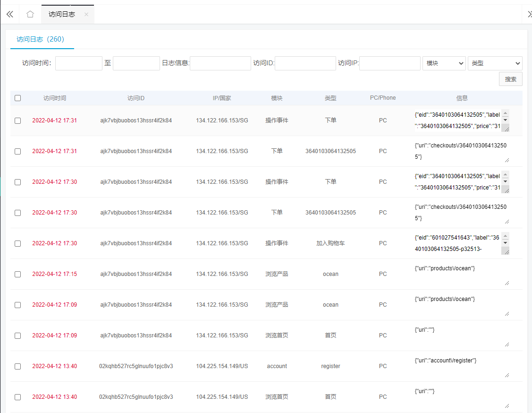Click the 模块 column header
This screenshot has height=413, width=532.
coord(277,98)
